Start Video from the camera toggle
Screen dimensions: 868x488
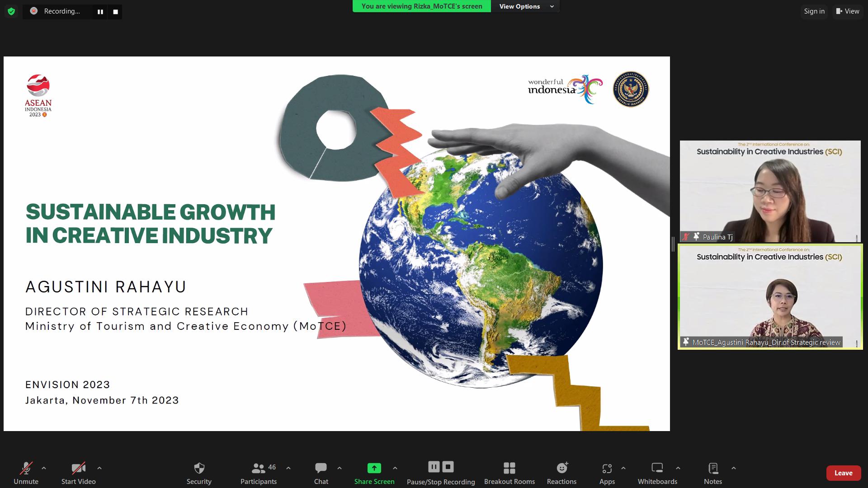pyautogui.click(x=78, y=468)
